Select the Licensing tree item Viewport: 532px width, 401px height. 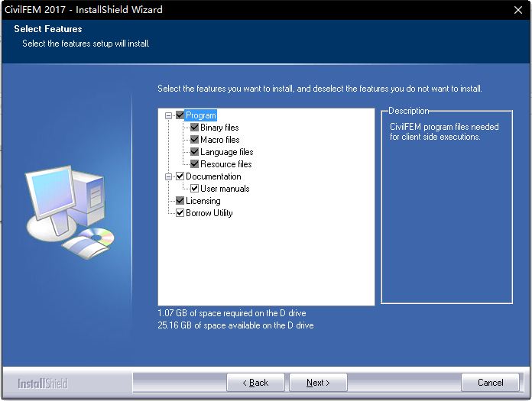tap(203, 201)
